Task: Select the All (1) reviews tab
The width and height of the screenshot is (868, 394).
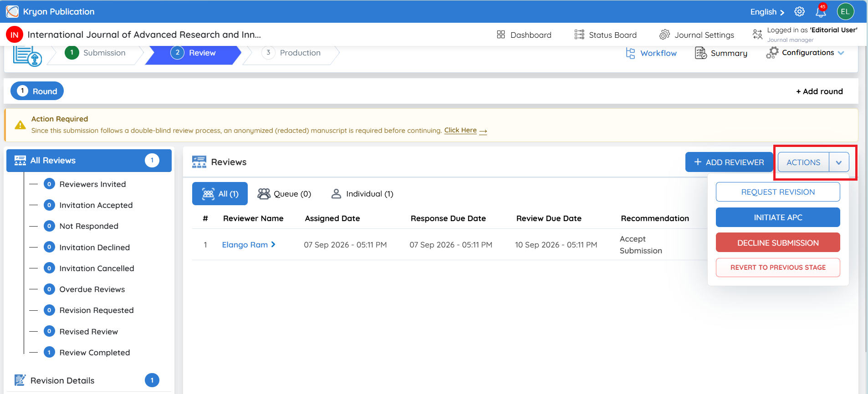Action: tap(220, 194)
